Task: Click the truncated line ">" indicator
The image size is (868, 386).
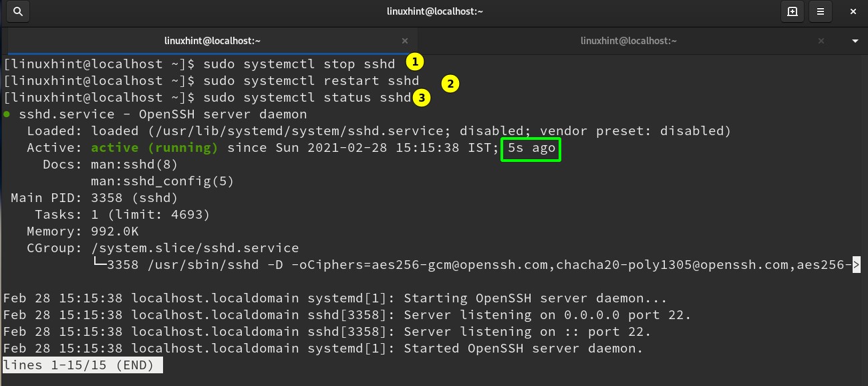Action: coord(856,265)
